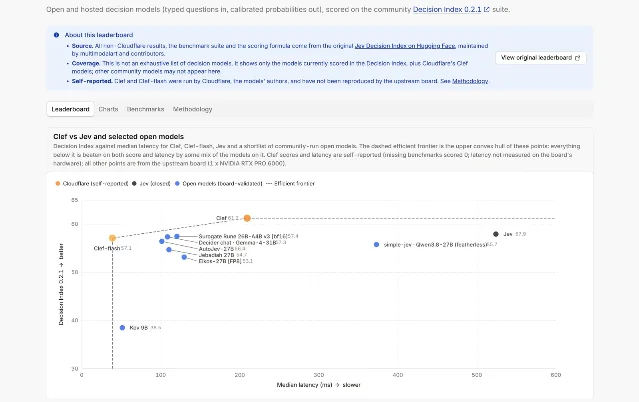Click the Jev 57.9 label
Viewport: 639px width, 402px height.
tap(514, 234)
